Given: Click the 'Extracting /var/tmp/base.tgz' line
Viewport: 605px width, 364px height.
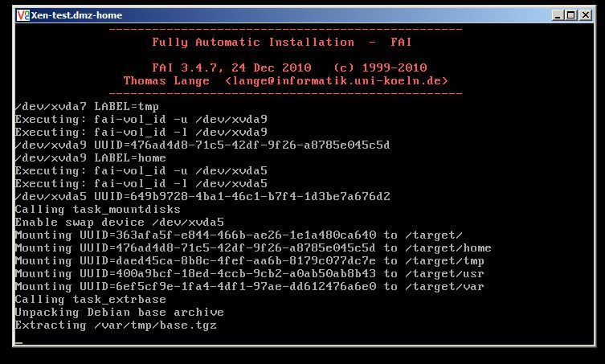Looking at the screenshot, I should pos(116,325).
